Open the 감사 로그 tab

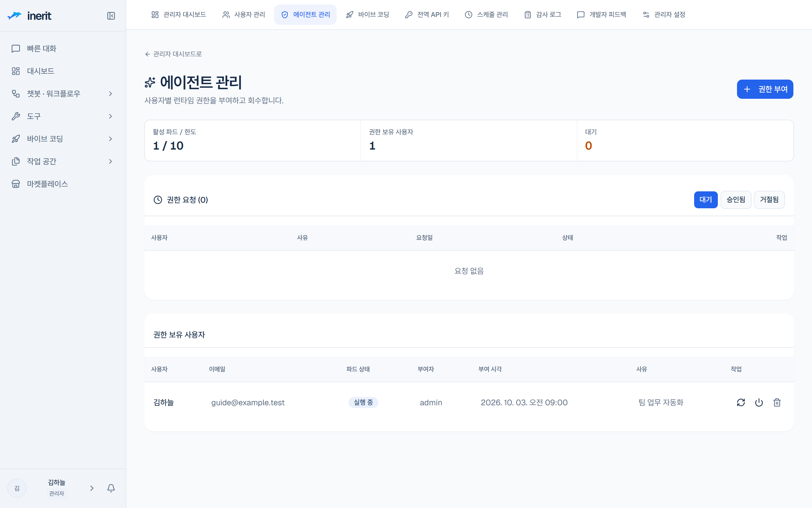(542, 14)
